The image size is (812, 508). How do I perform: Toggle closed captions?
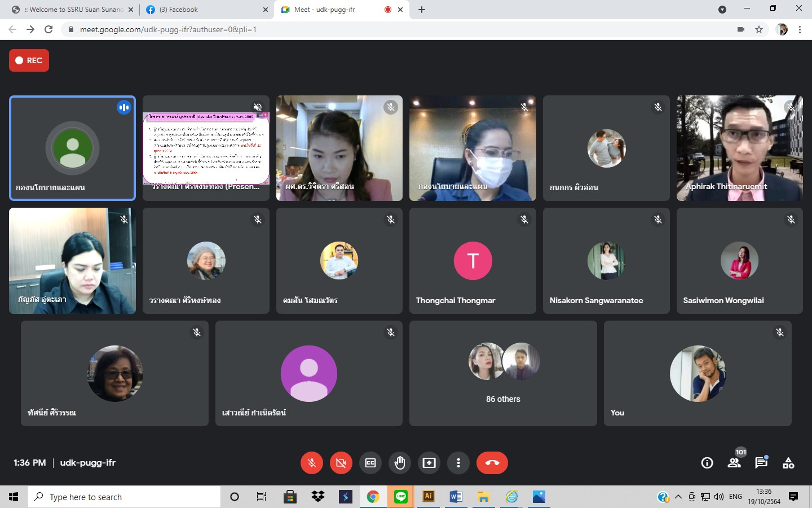[370, 463]
